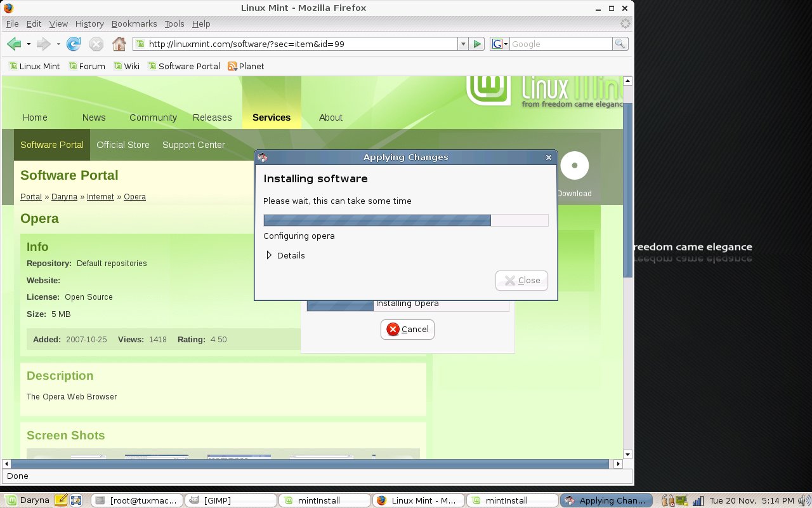Click into the Google search field
Screen dimensions: 812x508
561,44
